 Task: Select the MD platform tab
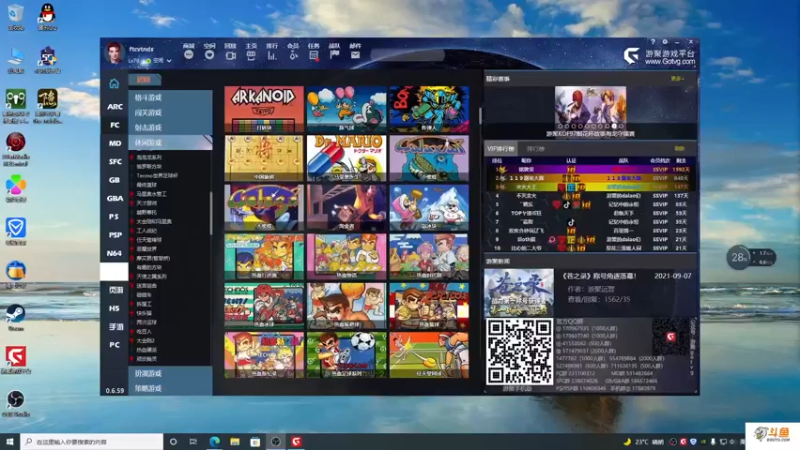click(115, 143)
